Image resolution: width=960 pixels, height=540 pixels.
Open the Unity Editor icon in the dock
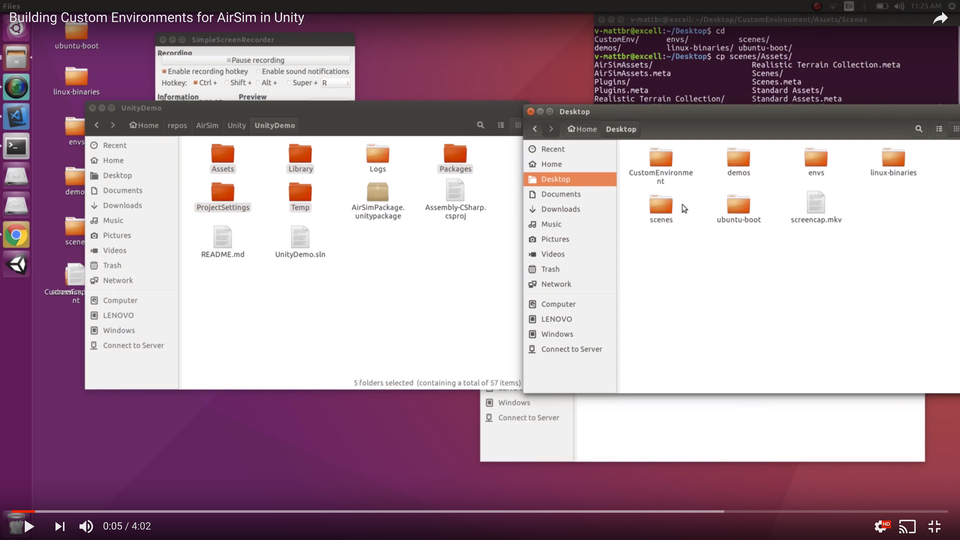(17, 265)
